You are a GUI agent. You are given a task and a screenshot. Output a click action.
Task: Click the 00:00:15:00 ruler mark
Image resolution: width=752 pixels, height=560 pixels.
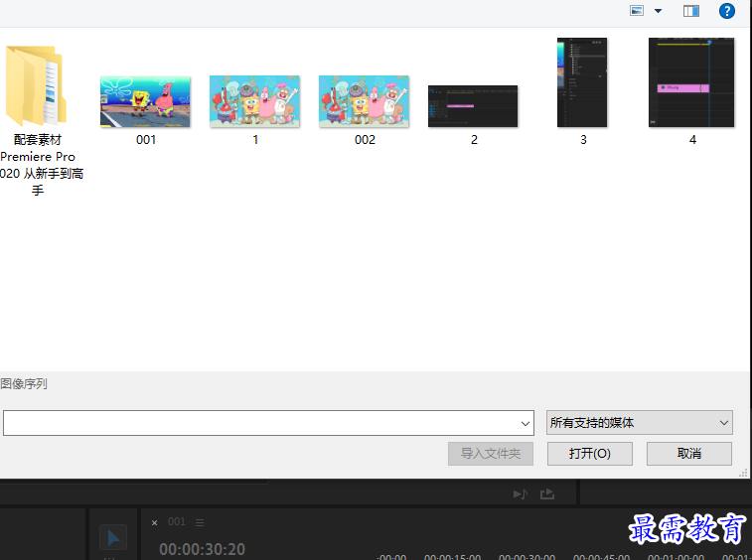coord(452,557)
